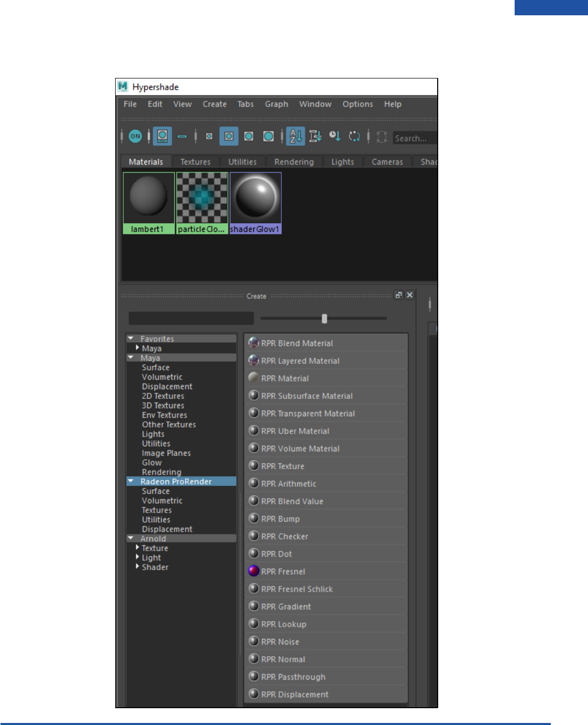Switch to the Utilities tab
This screenshot has height=725, width=588.
[243, 162]
